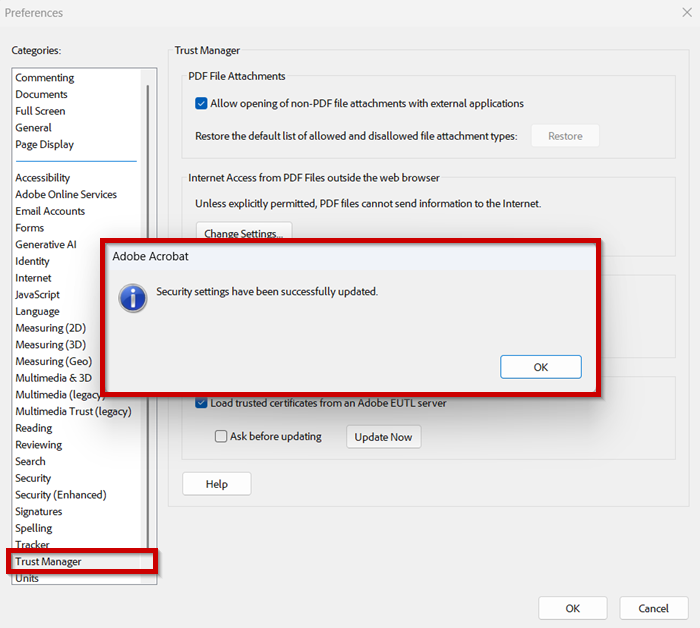Viewport: 700px width, 628px height.
Task: Choose the Accessibility category
Action: [x=43, y=178]
